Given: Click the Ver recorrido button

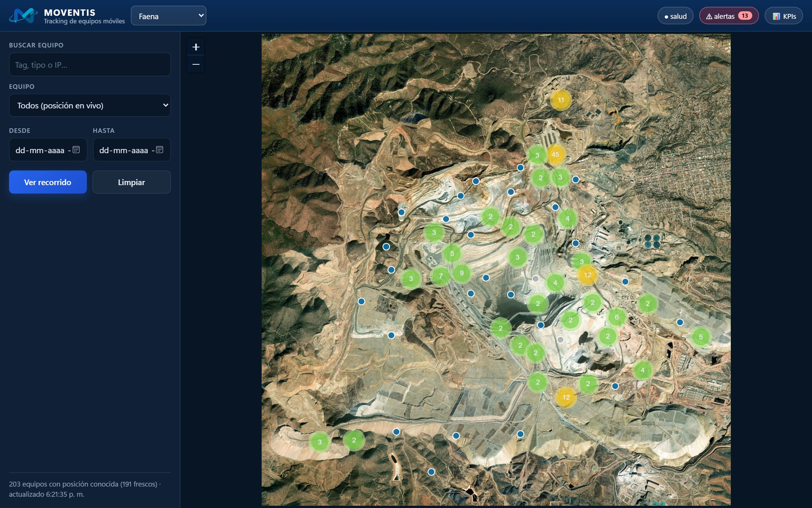Looking at the screenshot, I should [x=48, y=182].
